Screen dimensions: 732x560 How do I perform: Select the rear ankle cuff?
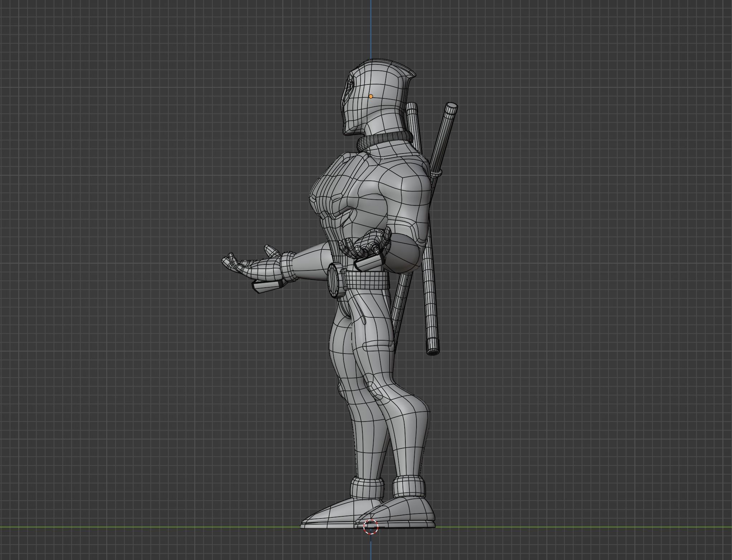409,487
